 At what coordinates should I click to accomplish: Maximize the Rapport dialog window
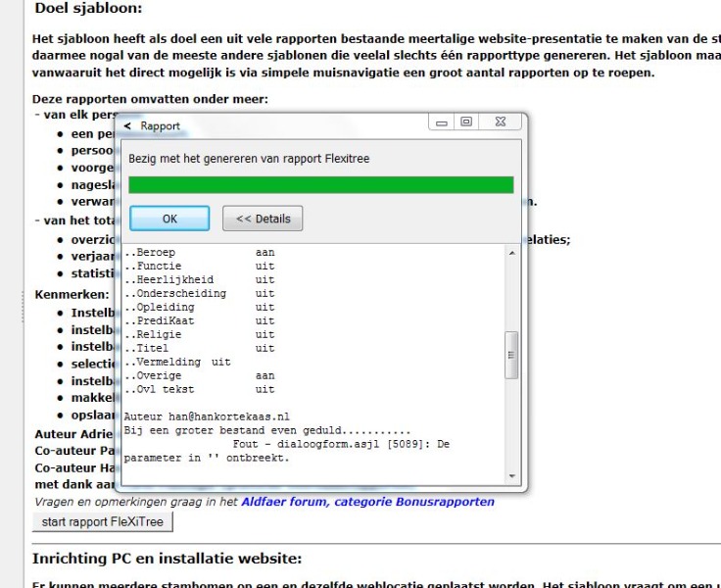[x=466, y=122]
